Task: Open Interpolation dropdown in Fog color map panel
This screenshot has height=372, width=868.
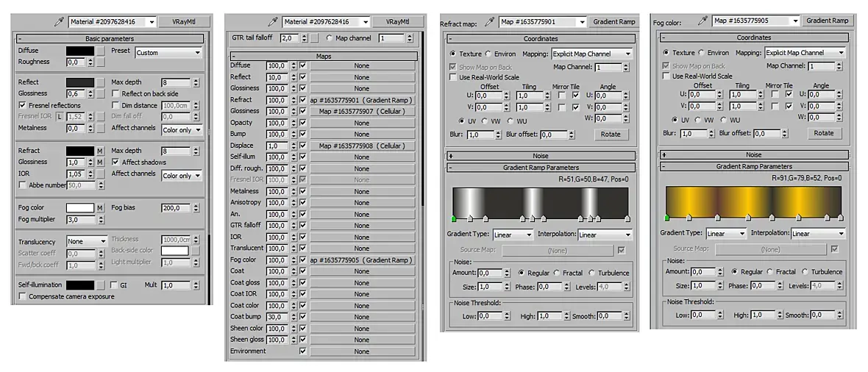Action: click(818, 234)
